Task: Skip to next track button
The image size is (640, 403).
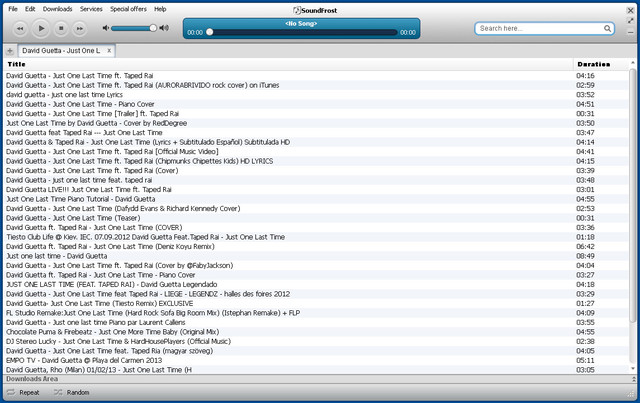Action: [x=80, y=29]
